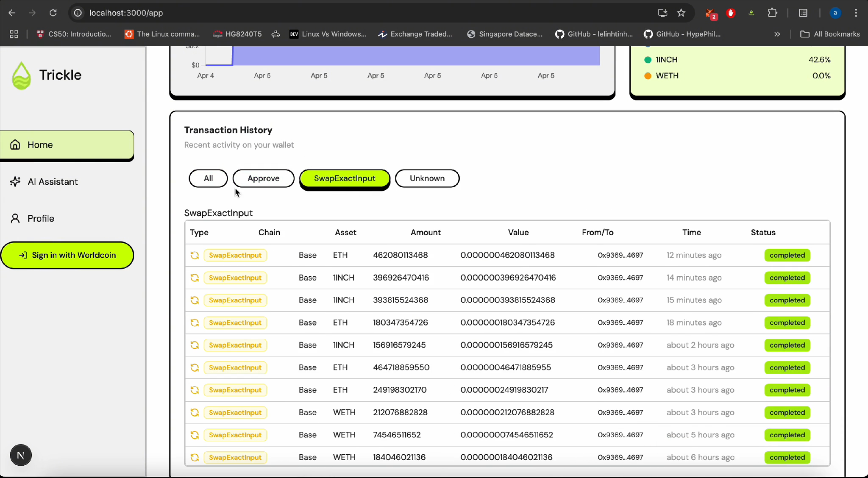The image size is (868, 478).
Task: Click SwapExactInput badge in 396926470416 row
Action: [235, 278]
